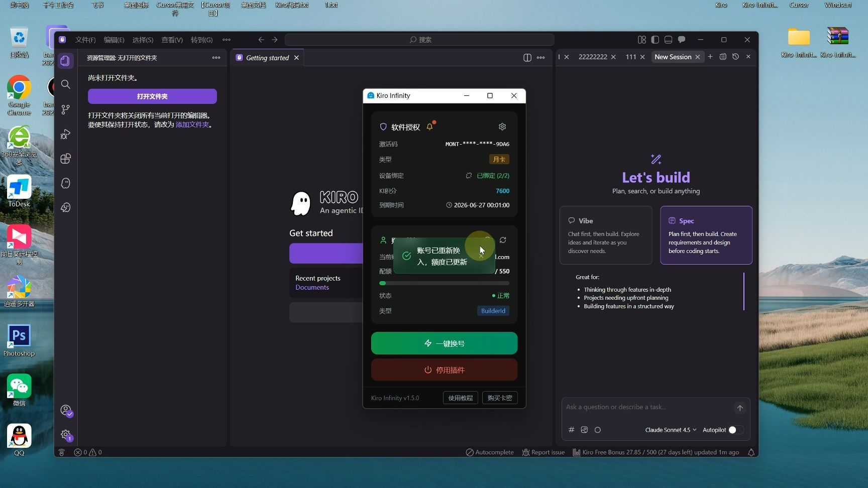Click the 购买卡密 button
This screenshot has height=488, width=868.
(499, 398)
